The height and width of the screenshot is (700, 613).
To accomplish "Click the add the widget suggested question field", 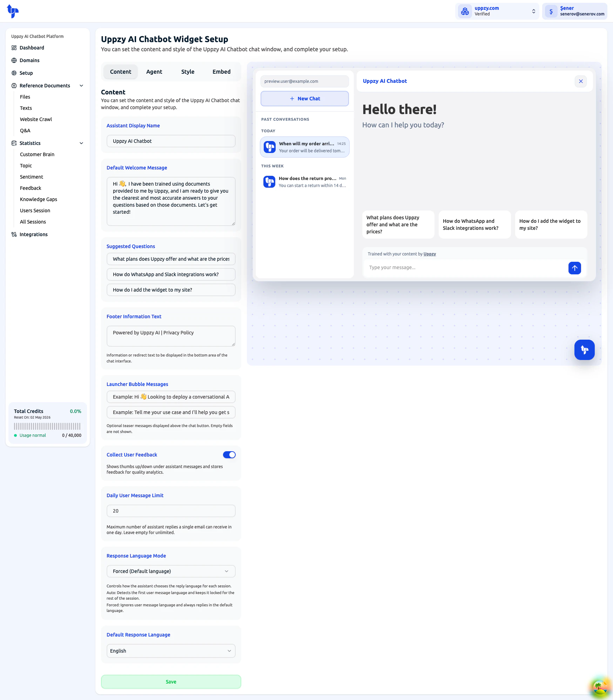I will pyautogui.click(x=171, y=290).
